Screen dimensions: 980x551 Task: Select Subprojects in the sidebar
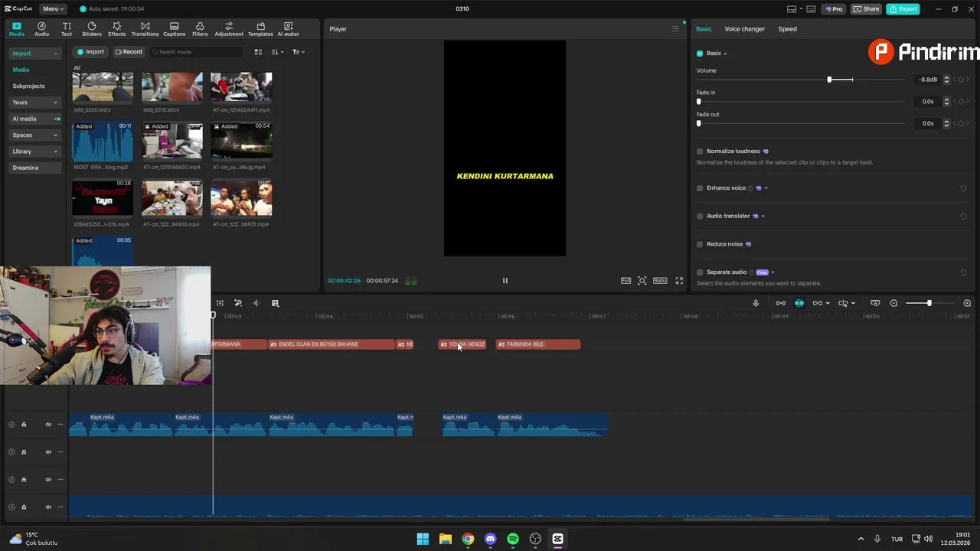coord(28,86)
